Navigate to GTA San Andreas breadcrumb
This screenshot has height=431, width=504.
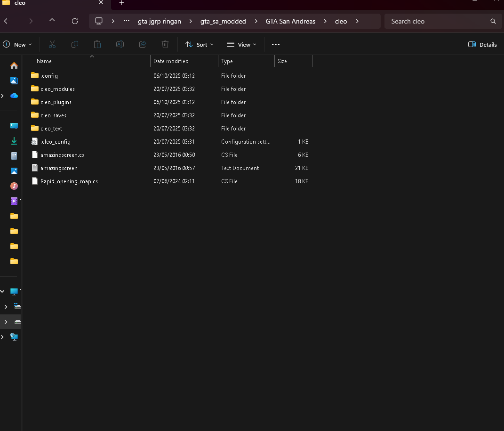[290, 21]
